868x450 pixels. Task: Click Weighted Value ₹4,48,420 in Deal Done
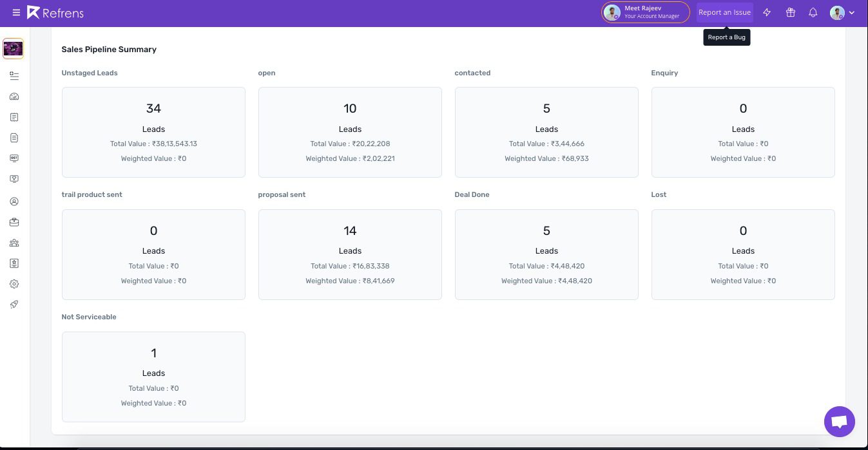pos(546,281)
